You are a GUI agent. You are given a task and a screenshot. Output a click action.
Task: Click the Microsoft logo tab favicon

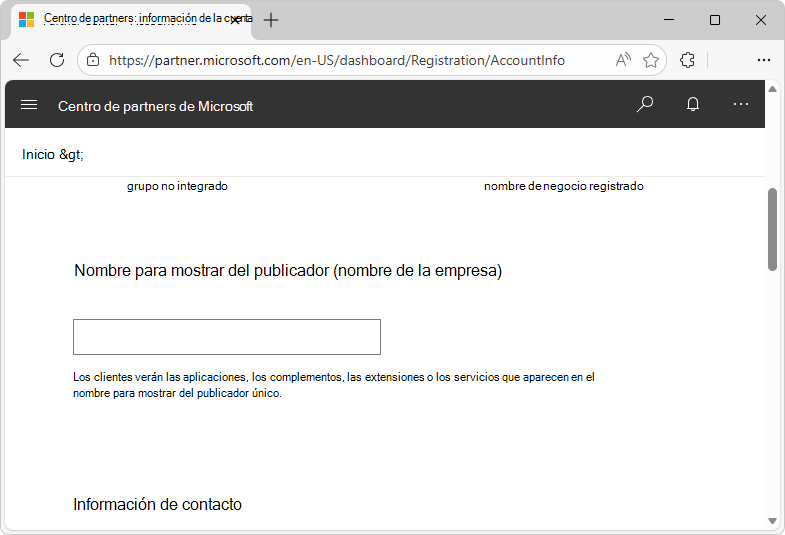click(27, 20)
